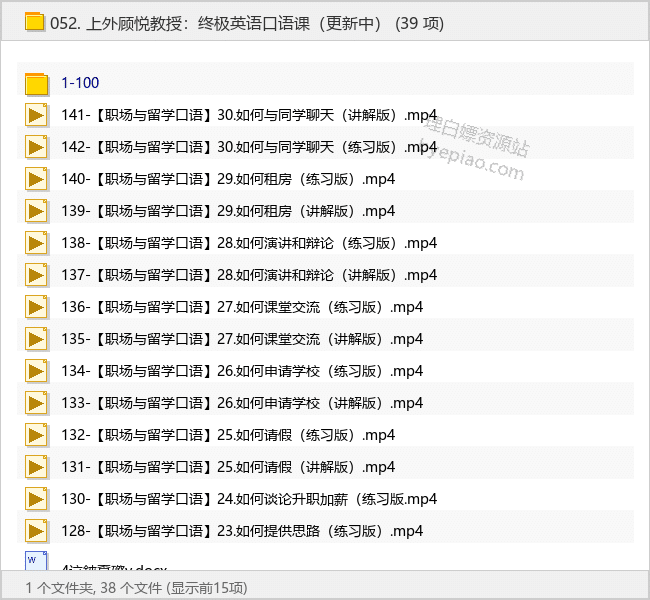Click the video icon for file 130-
650x600 pixels.
36,499
